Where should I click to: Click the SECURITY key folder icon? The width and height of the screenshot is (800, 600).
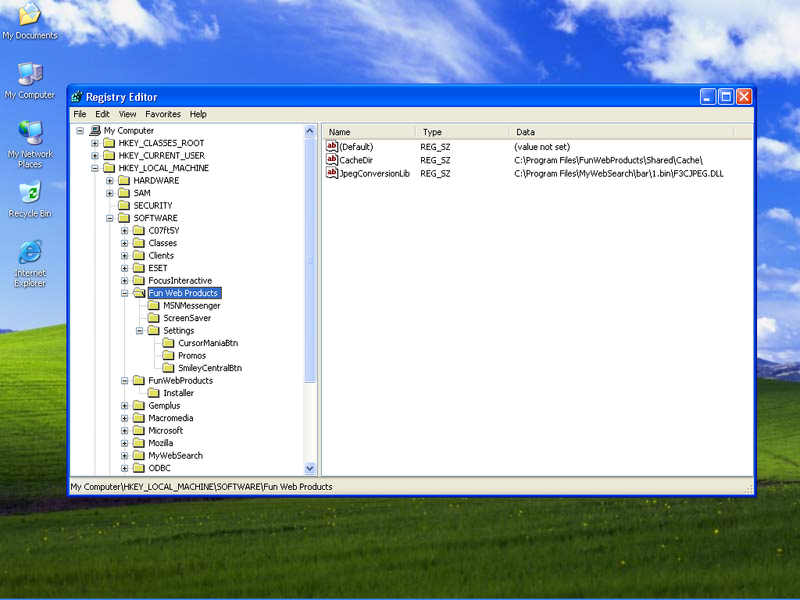124,206
